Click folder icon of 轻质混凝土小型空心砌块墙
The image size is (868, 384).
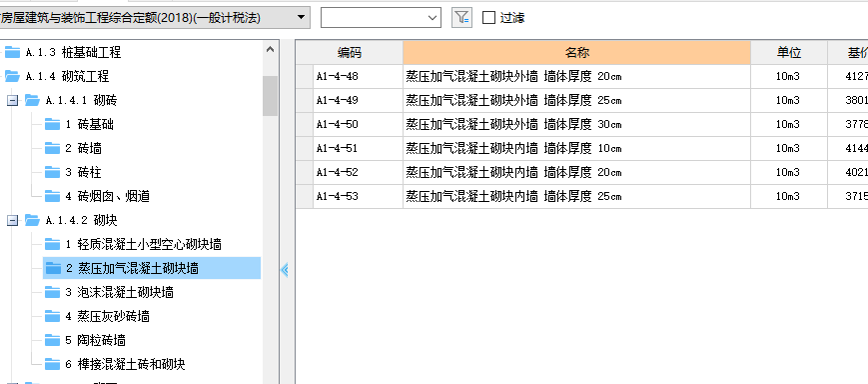(x=52, y=243)
